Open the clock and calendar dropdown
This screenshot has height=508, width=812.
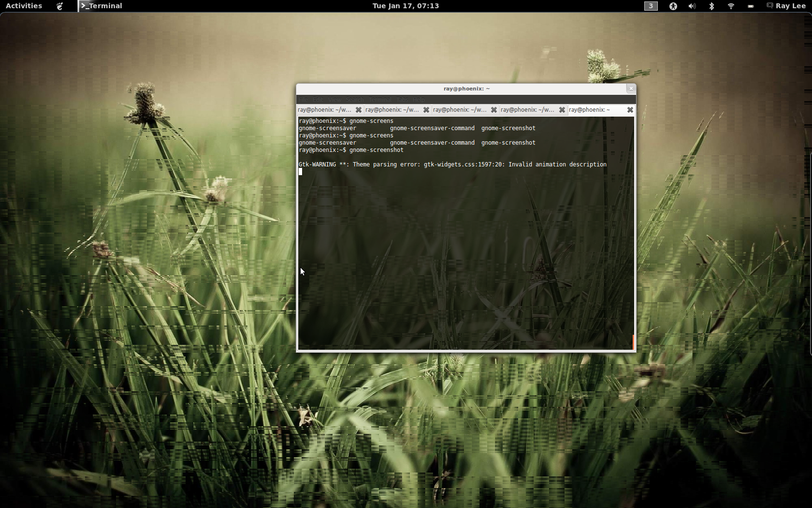[406, 6]
